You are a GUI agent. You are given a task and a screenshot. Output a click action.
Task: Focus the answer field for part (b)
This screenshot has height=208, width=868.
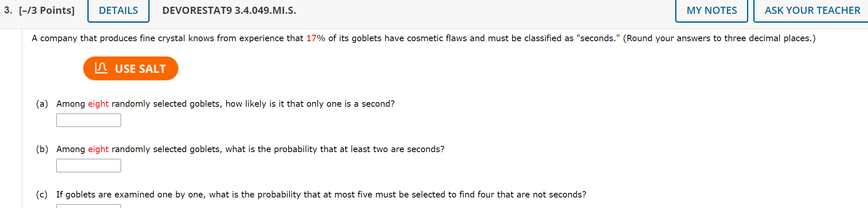[x=89, y=166]
